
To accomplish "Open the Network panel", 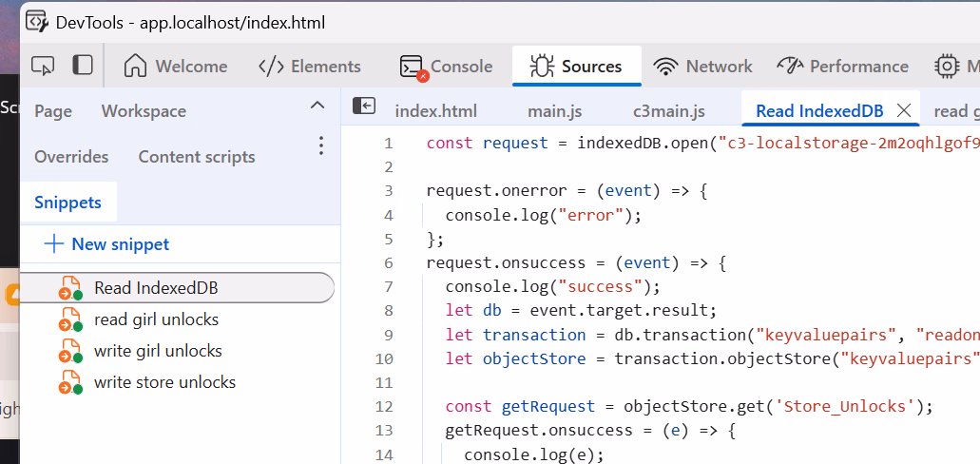I will tap(703, 67).
